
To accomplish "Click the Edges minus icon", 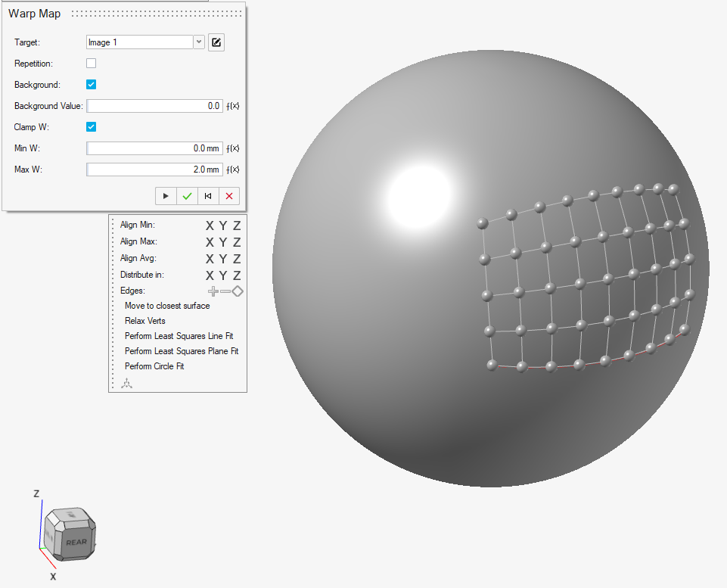I will 225,291.
